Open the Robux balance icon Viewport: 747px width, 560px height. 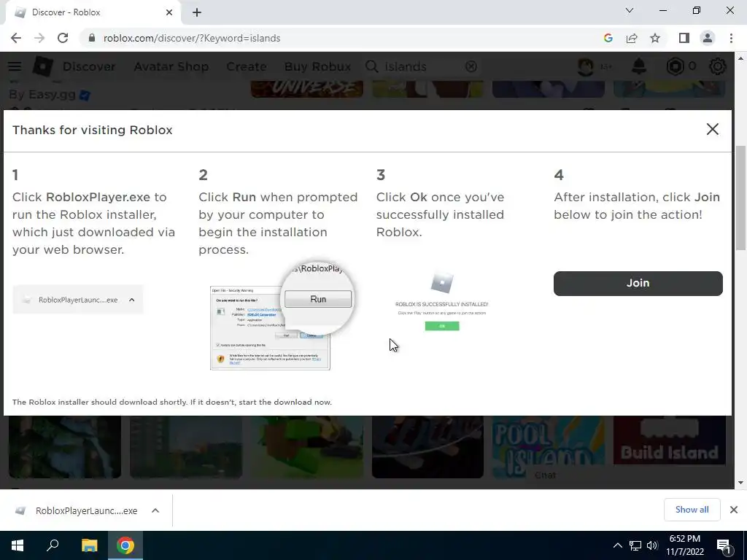point(675,66)
